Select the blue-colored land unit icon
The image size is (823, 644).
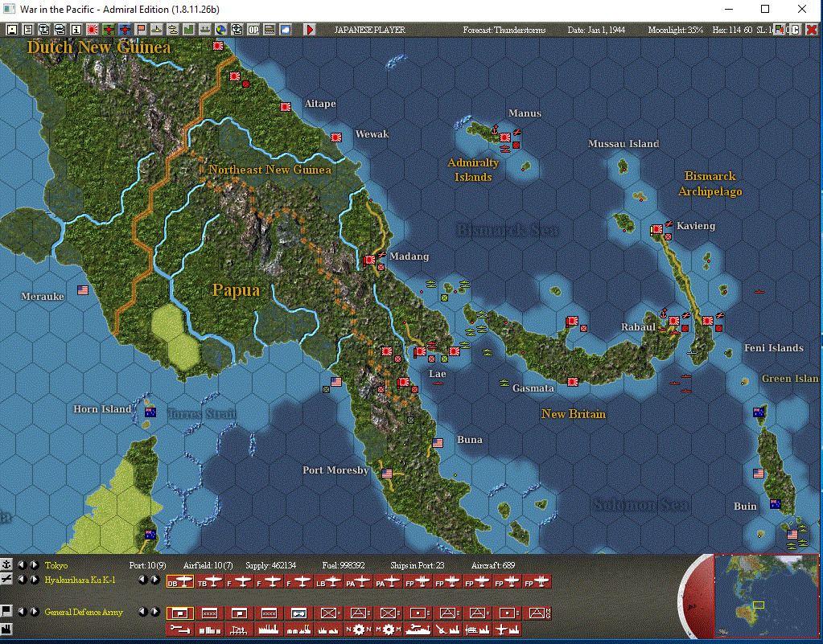298,613
